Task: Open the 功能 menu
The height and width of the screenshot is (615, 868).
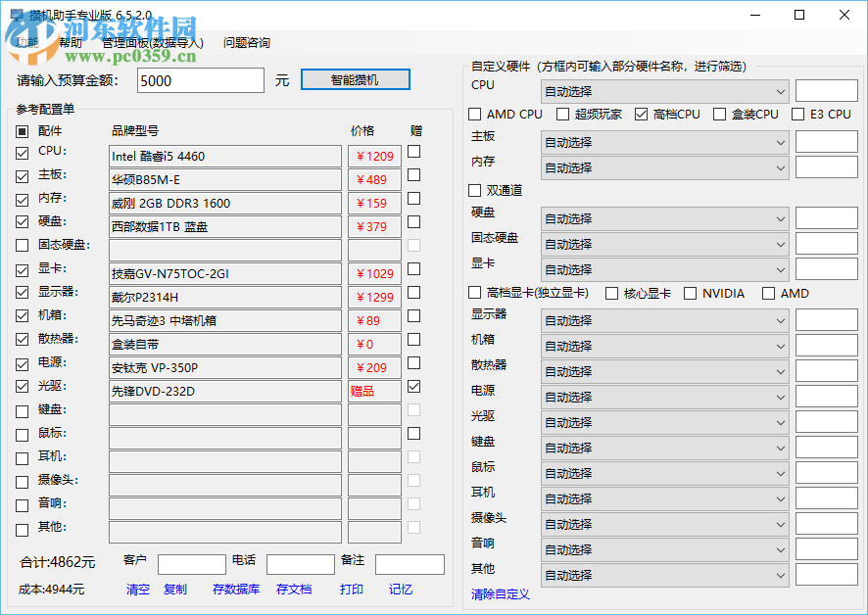Action: (24, 42)
